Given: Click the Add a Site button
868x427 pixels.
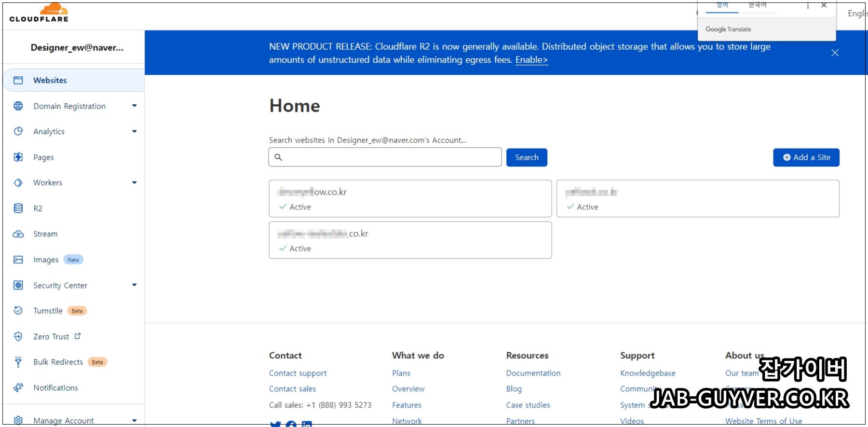Looking at the screenshot, I should click(x=806, y=157).
